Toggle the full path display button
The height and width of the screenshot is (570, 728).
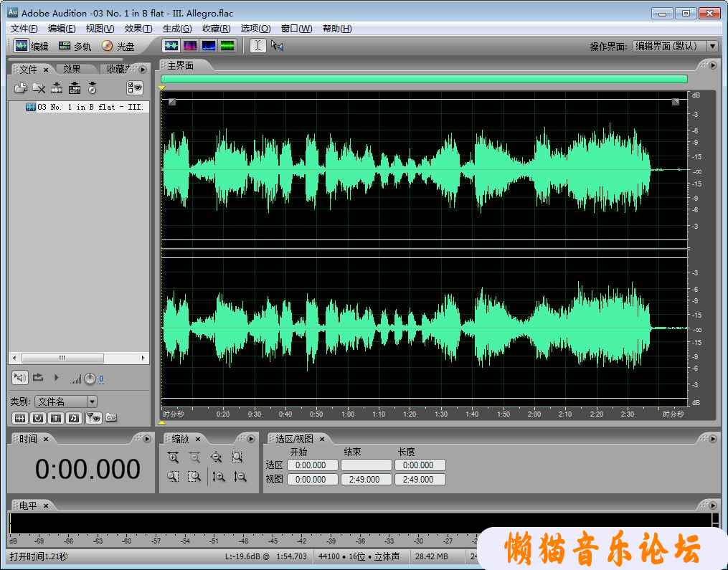[111, 417]
